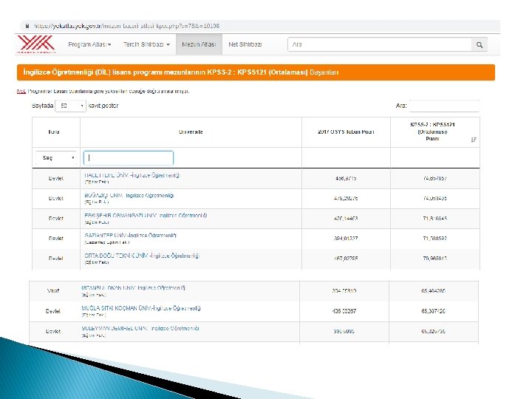Click the Üniversite column header
The width and height of the screenshot is (532, 399).
click(191, 132)
